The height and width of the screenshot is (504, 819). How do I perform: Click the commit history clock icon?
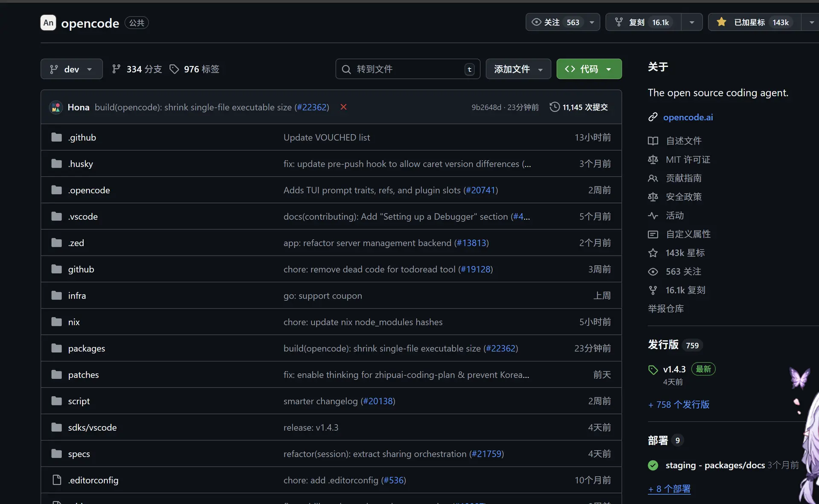click(x=555, y=107)
